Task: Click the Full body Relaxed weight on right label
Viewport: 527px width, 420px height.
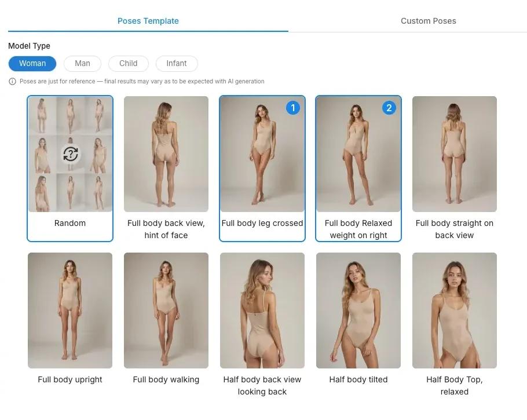Action: point(358,229)
